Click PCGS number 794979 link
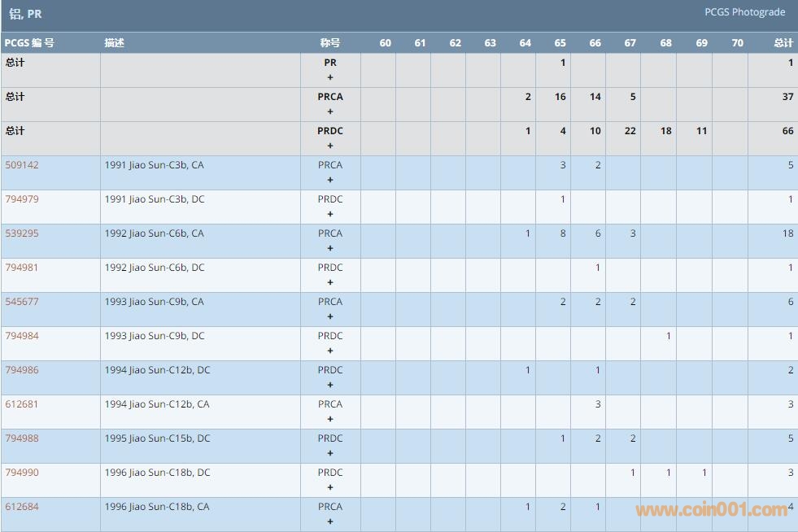 21,199
